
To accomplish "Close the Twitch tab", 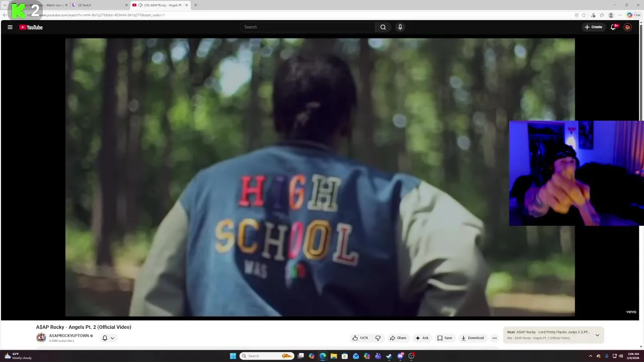I will [x=126, y=5].
